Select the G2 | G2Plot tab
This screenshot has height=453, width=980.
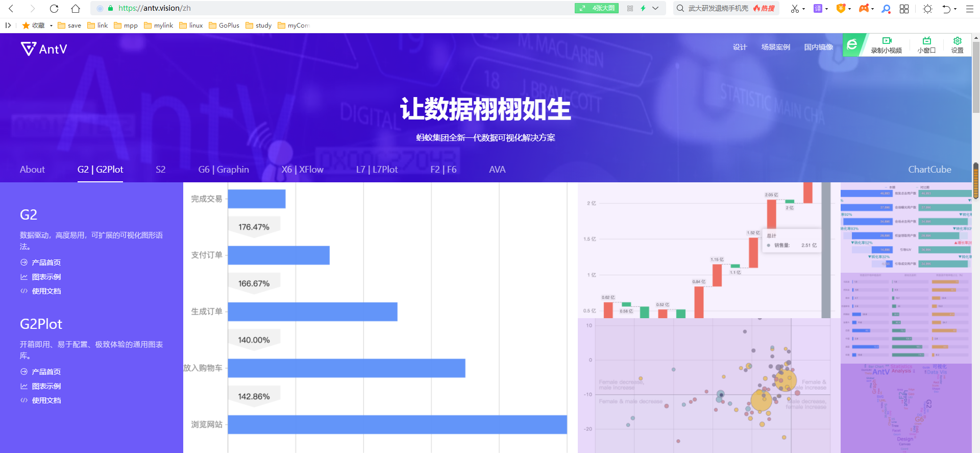coord(100,170)
